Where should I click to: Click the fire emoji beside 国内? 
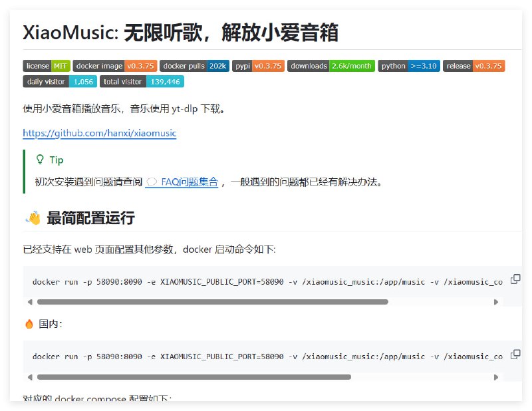click(29, 324)
